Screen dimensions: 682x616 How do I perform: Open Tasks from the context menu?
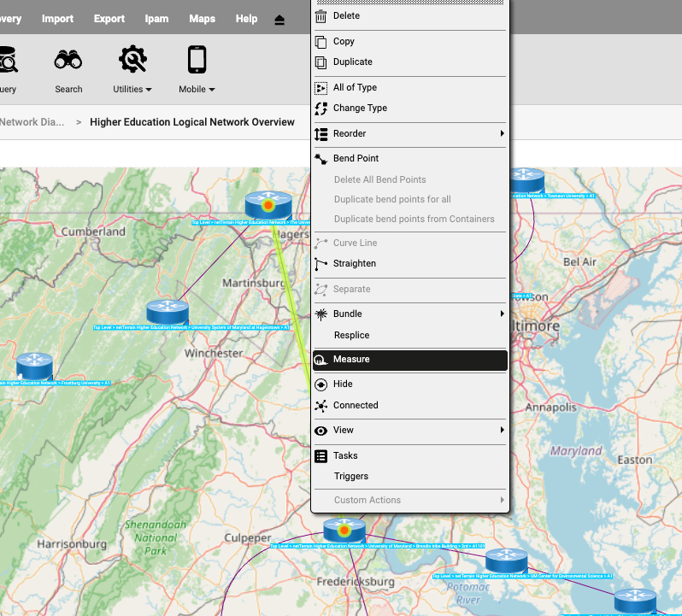pyautogui.click(x=345, y=456)
